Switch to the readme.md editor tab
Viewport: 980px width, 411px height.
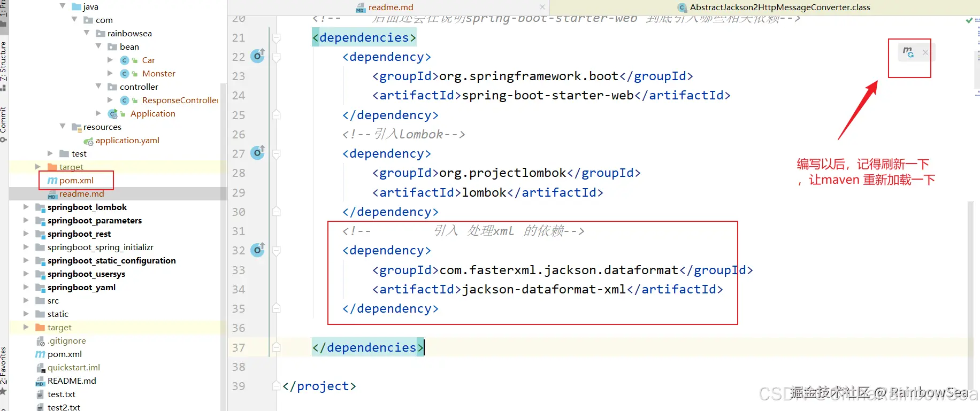point(391,7)
